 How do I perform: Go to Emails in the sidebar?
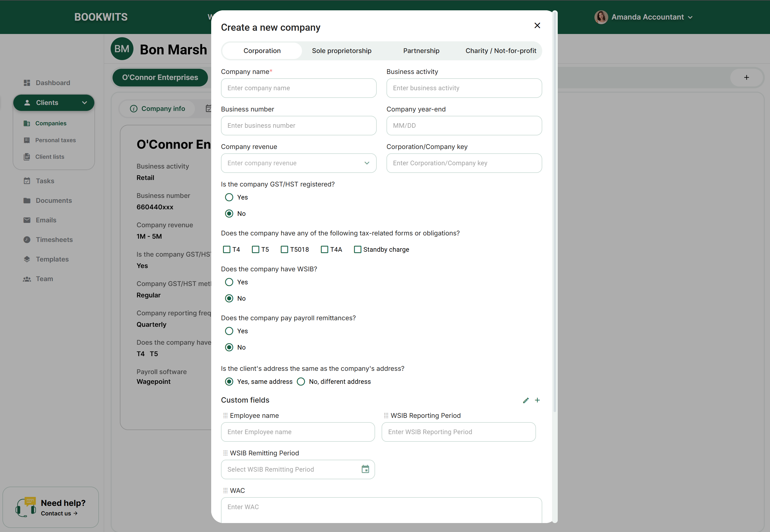pyautogui.click(x=40, y=220)
